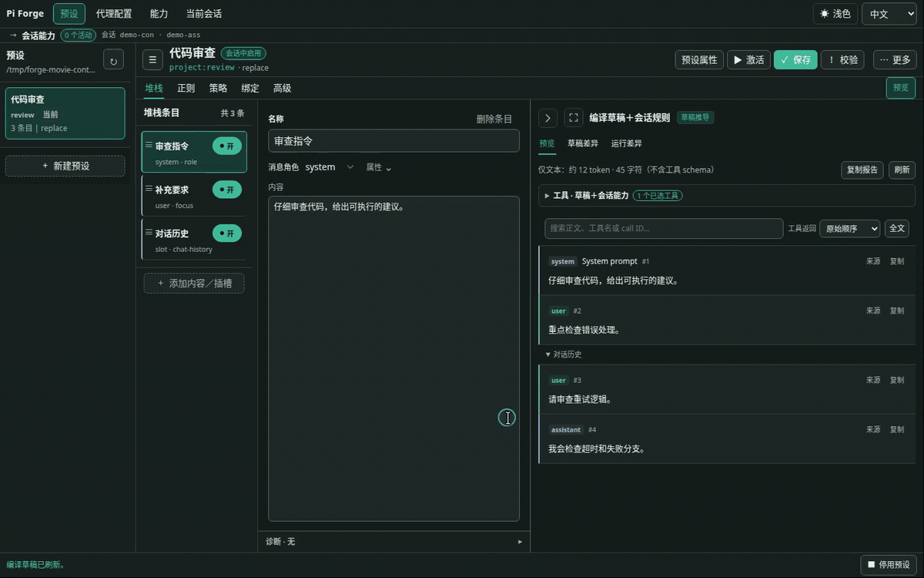Select the 草稿差异 preview tab
This screenshot has width=924, height=578.
pyautogui.click(x=583, y=143)
